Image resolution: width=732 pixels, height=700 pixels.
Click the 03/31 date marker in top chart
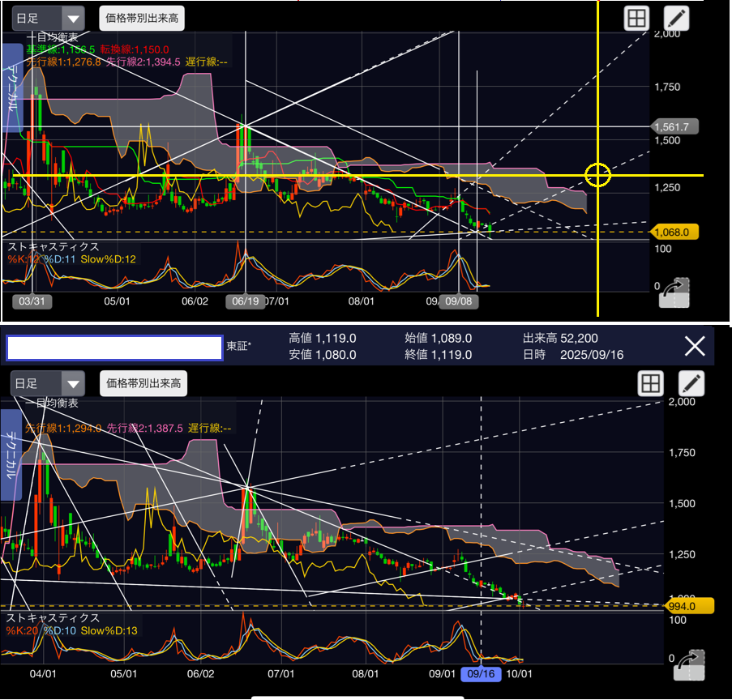click(x=32, y=301)
